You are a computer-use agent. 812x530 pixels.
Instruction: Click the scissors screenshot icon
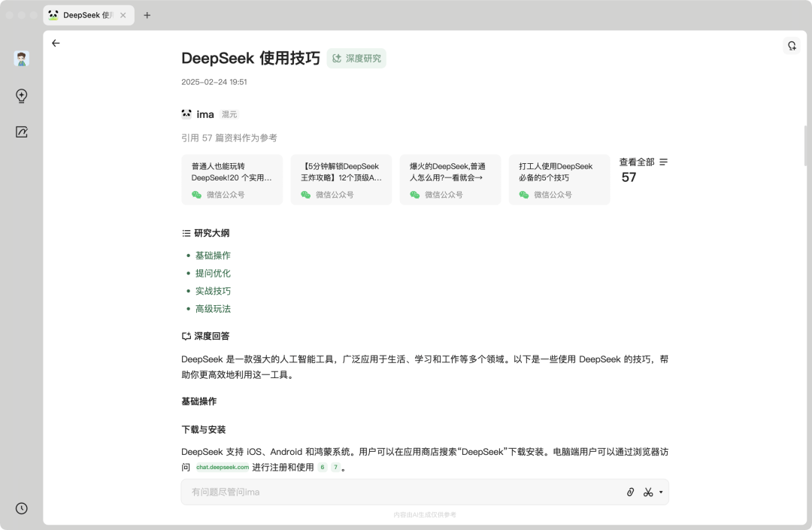pyautogui.click(x=648, y=492)
